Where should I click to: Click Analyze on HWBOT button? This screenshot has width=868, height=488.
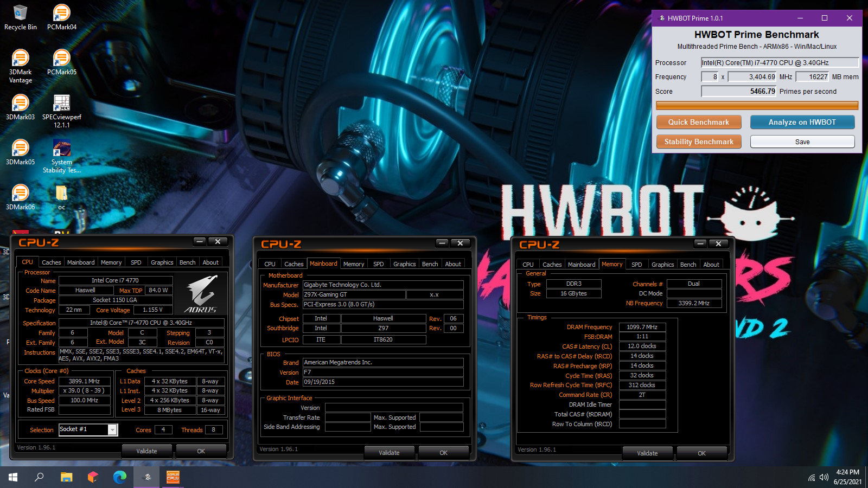click(x=802, y=122)
